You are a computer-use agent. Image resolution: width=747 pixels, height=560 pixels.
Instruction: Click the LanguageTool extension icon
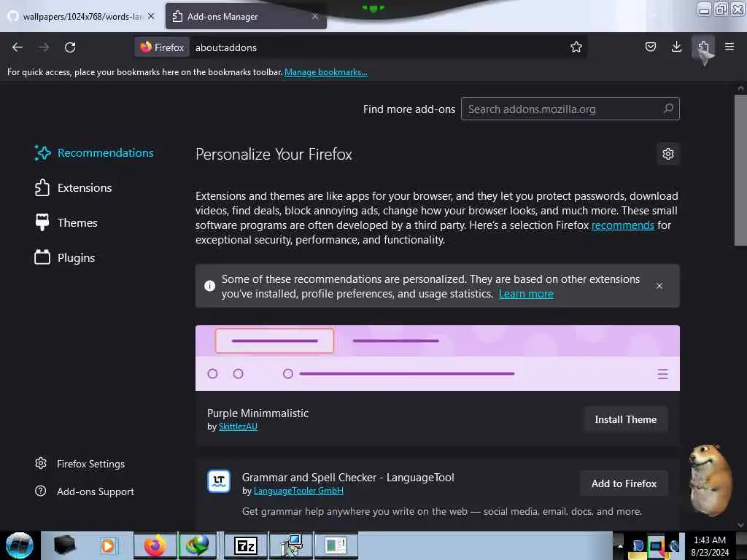click(x=219, y=481)
